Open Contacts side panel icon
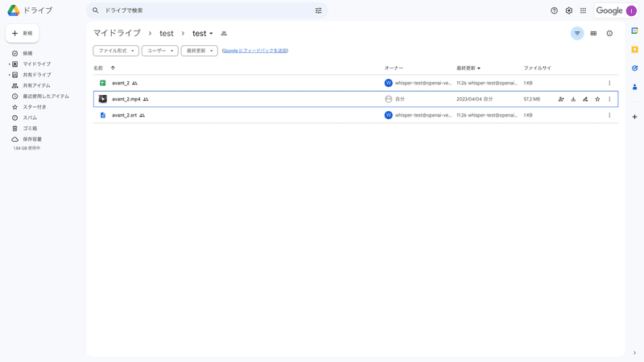 click(634, 87)
